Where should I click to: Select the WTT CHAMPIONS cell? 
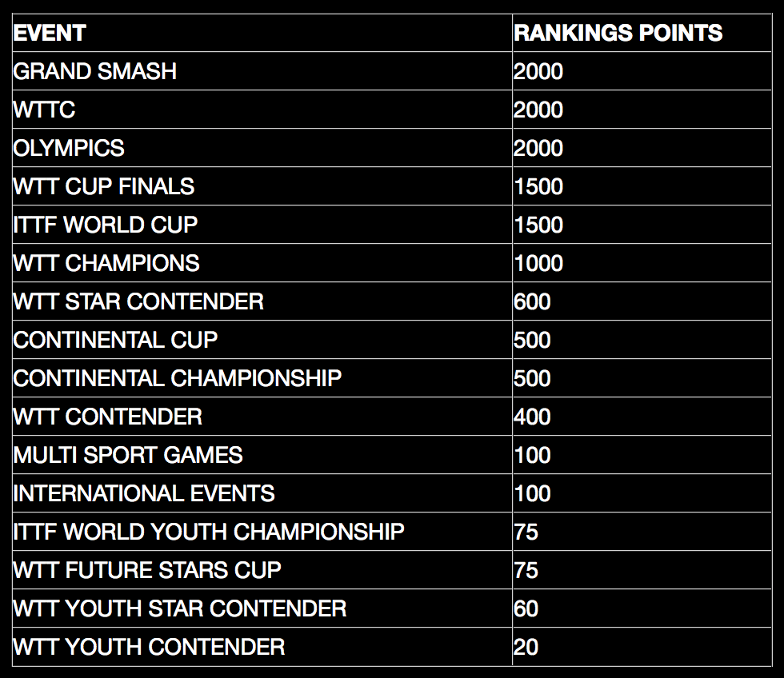tap(106, 263)
